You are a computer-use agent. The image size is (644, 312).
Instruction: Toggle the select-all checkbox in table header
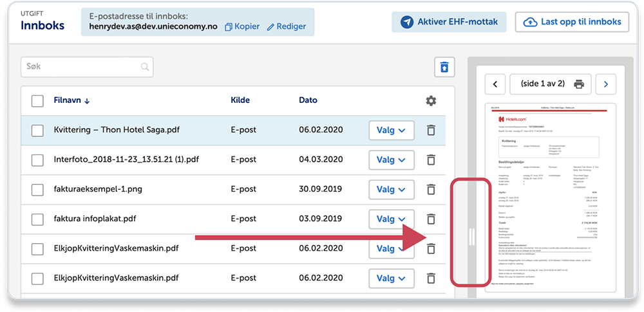click(x=37, y=101)
